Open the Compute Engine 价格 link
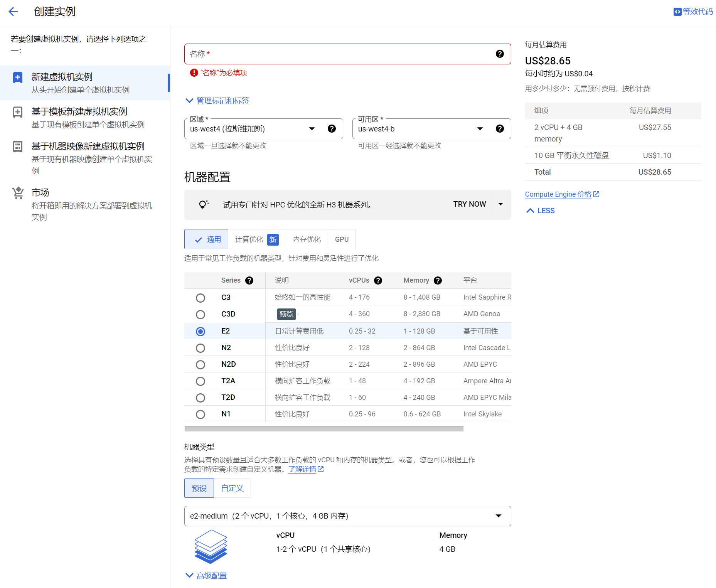 coord(558,194)
